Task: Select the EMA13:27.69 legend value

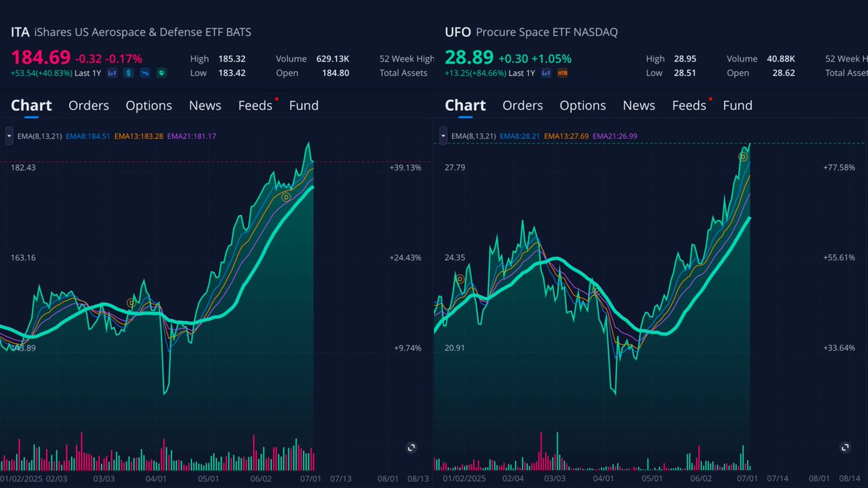Action: pos(566,136)
